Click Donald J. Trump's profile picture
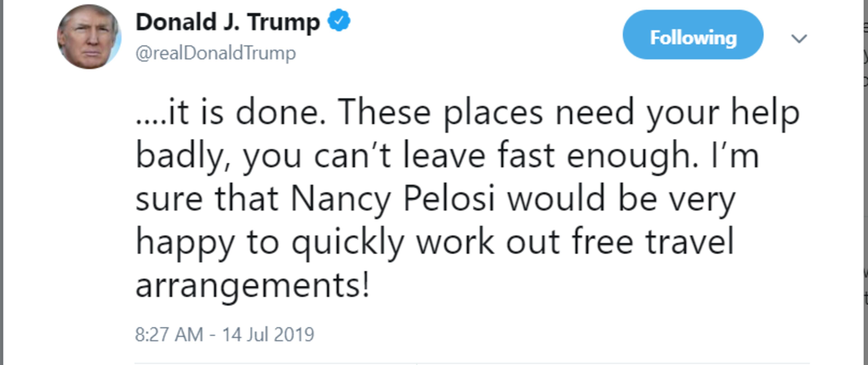This screenshot has height=365, width=868. click(89, 37)
